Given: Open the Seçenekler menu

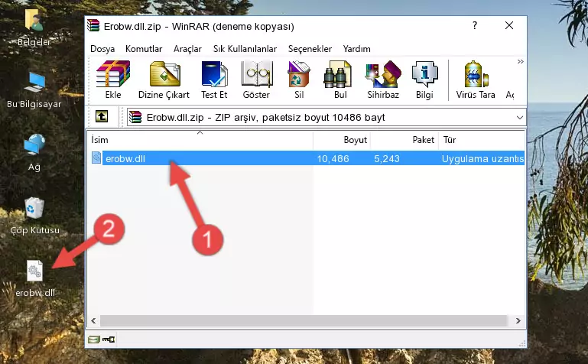Looking at the screenshot, I should 310,49.
